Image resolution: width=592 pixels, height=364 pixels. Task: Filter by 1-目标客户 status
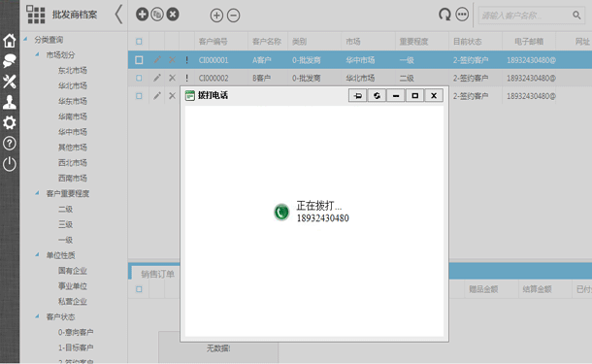coord(76,347)
